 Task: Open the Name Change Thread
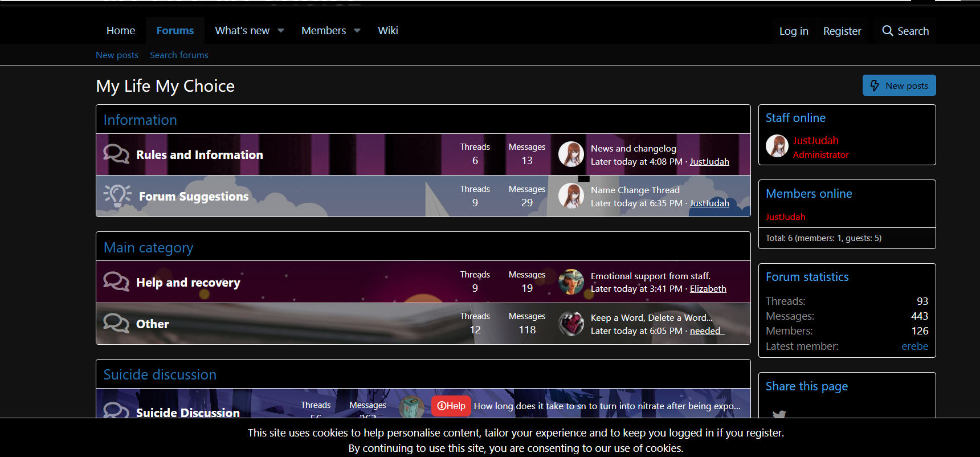[x=635, y=190]
